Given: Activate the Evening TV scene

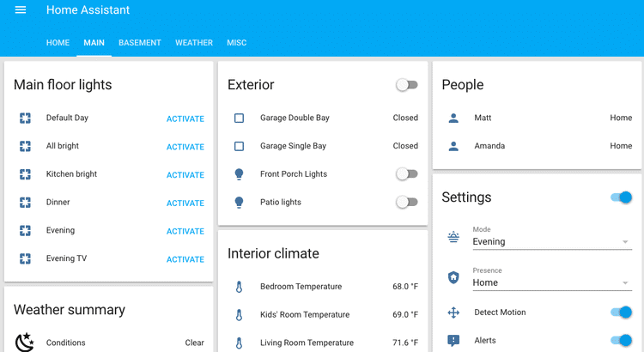Looking at the screenshot, I should pyautogui.click(x=185, y=259).
